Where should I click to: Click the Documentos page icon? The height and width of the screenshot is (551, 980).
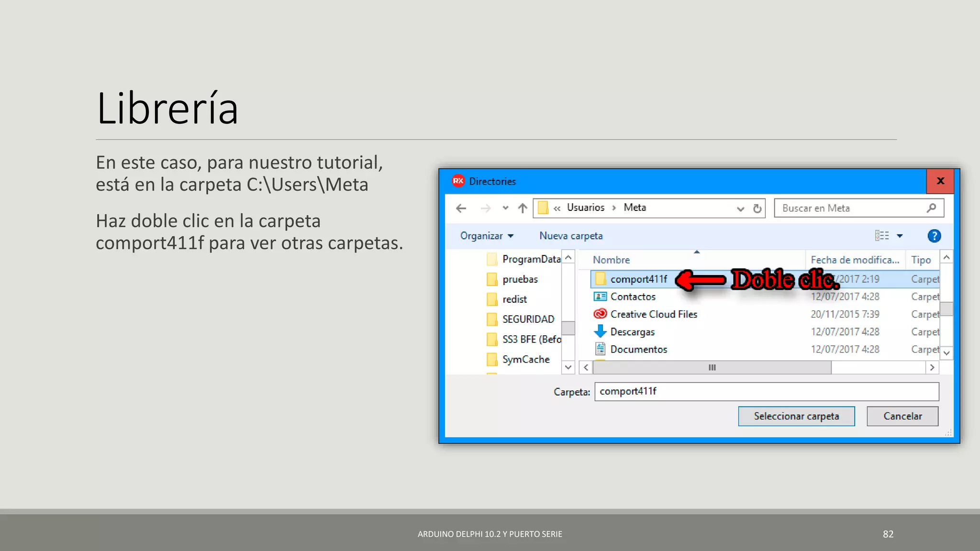point(600,349)
